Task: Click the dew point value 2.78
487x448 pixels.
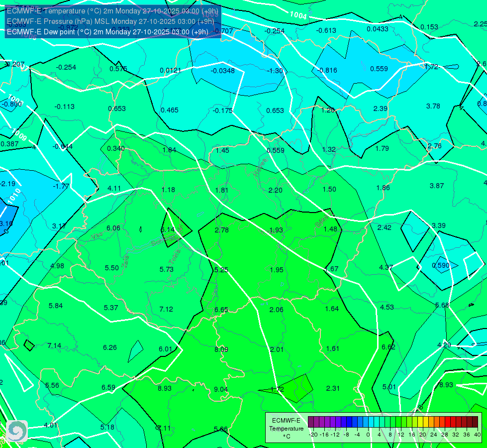Action: 222,230
